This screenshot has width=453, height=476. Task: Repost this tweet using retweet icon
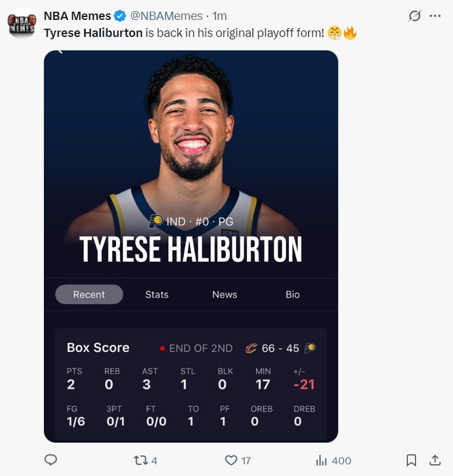click(141, 460)
